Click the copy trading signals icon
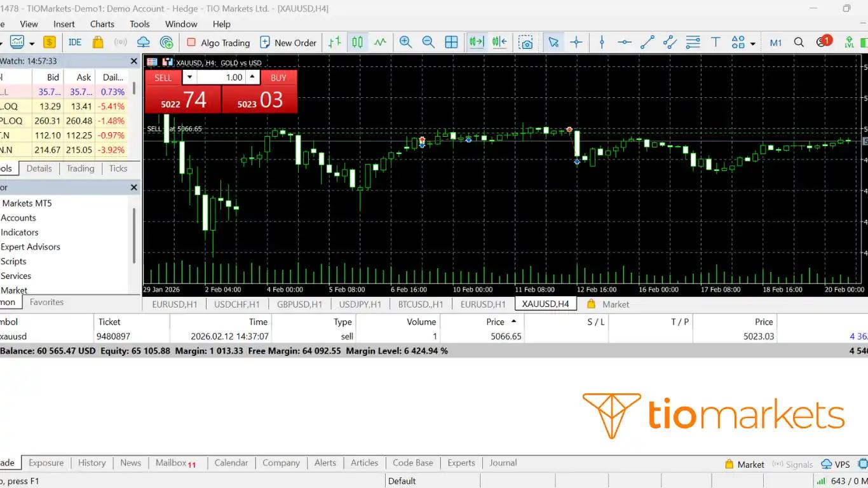The width and height of the screenshot is (868, 488). 166,43
